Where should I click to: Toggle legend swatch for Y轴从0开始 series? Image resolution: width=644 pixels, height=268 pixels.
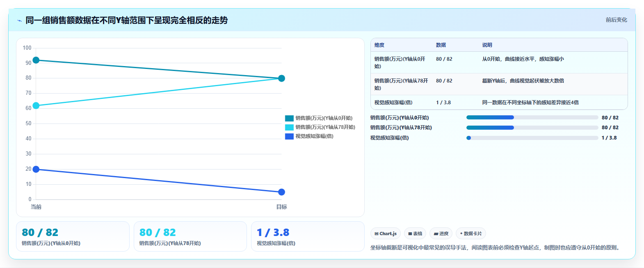pos(289,118)
